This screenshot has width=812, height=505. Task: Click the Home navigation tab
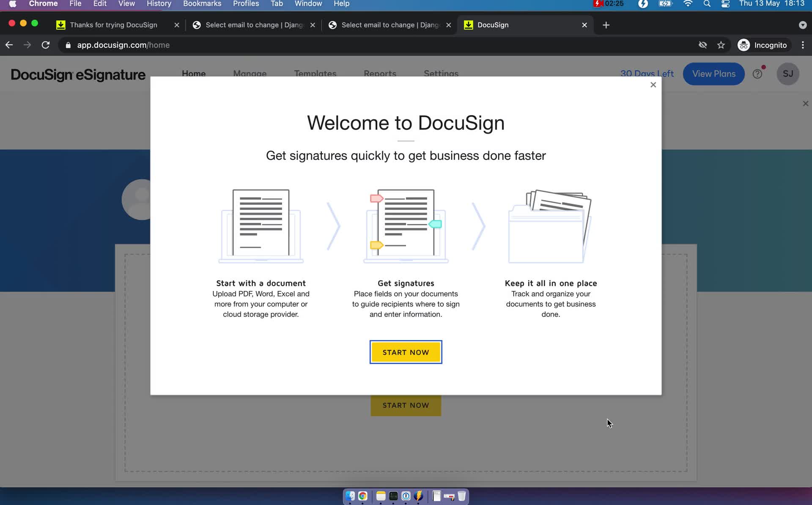[194, 73]
